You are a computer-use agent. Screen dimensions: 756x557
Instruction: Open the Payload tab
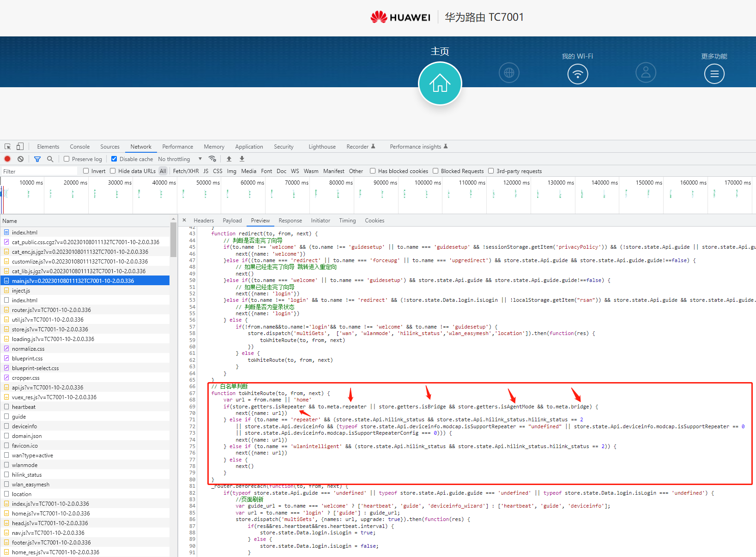232,221
